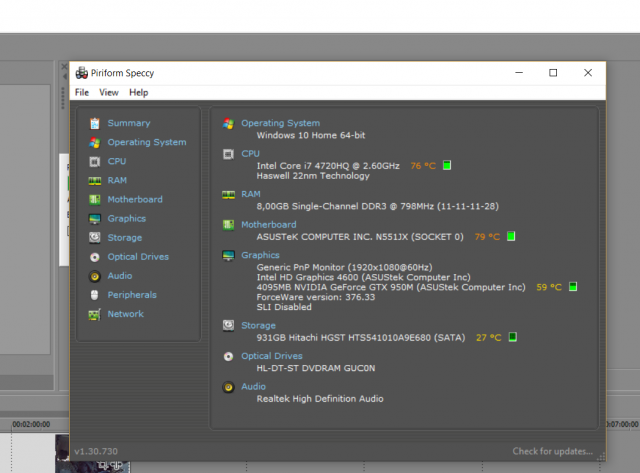Click the v1.30.730 version label

coord(96,451)
